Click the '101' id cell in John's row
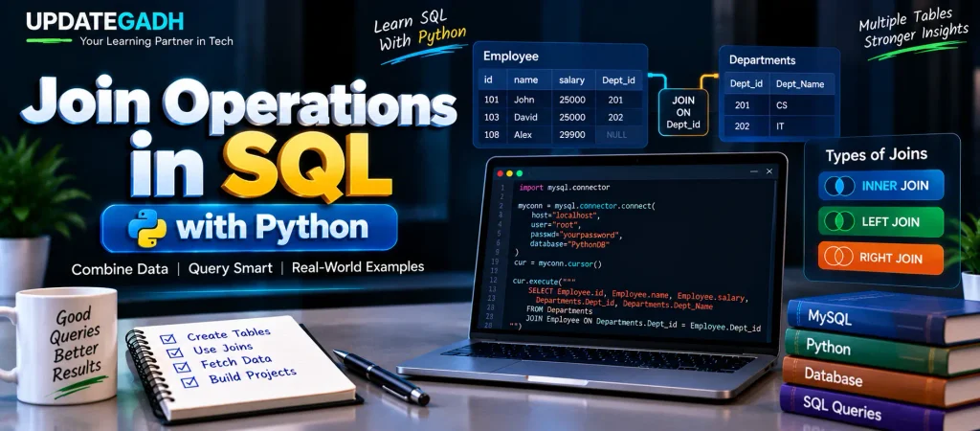 pos(492,100)
